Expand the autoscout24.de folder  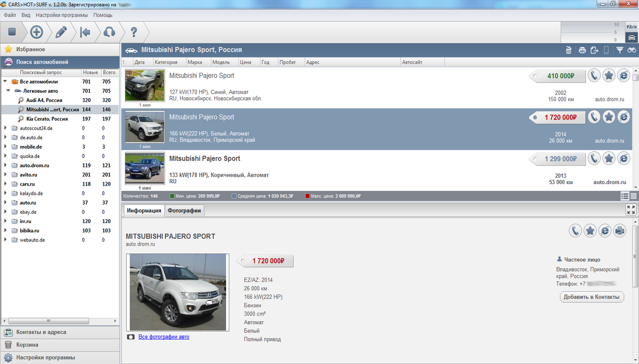(5, 128)
